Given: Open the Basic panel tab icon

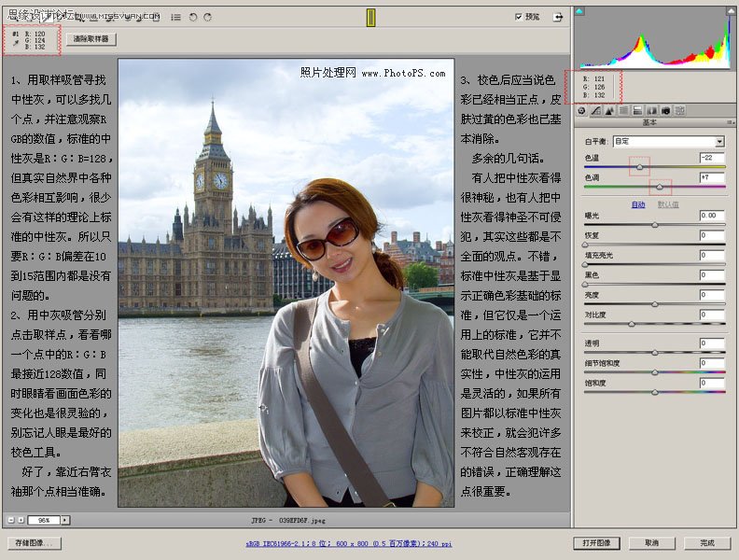Looking at the screenshot, I should pyautogui.click(x=581, y=110).
